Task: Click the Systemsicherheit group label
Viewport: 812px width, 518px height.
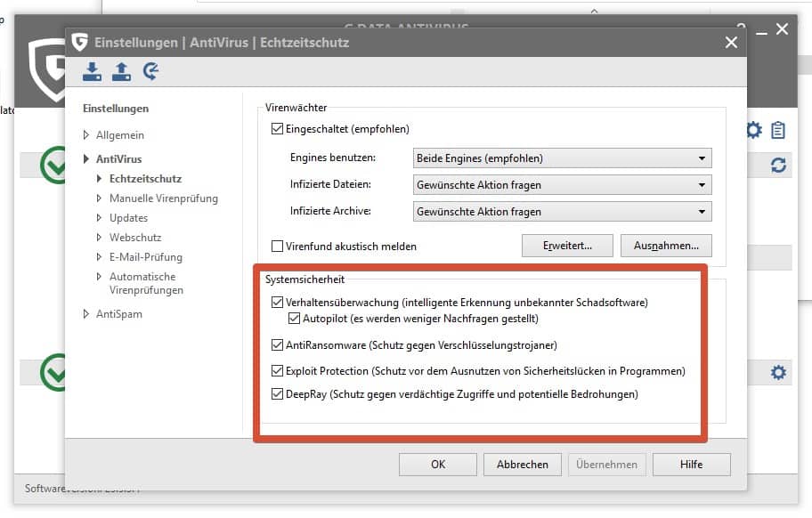Action: (305, 279)
